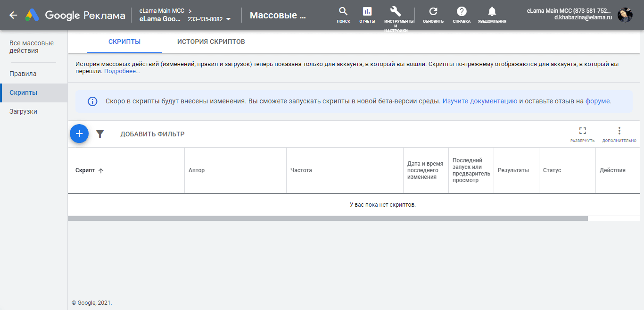
Task: Click the blue plus button to add script
Action: pyautogui.click(x=79, y=134)
